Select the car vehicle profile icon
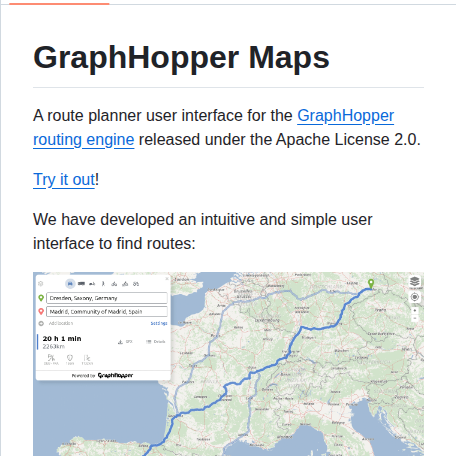Screen dimensions: 456x456 click(x=70, y=284)
